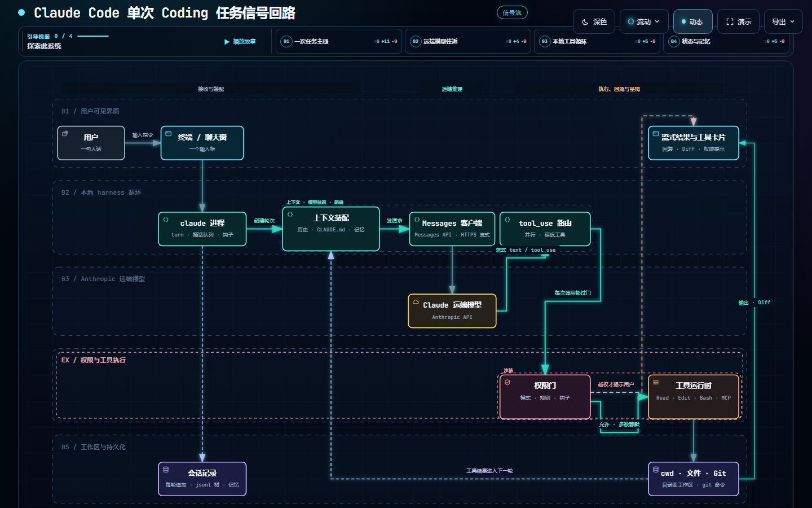The height and width of the screenshot is (508, 812).
Task: Toggle the 信号流 pill next to the title
Action: [x=512, y=12]
